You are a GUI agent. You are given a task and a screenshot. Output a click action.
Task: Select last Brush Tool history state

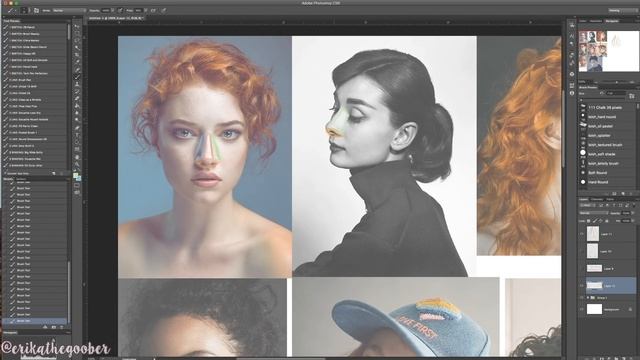(x=35, y=321)
